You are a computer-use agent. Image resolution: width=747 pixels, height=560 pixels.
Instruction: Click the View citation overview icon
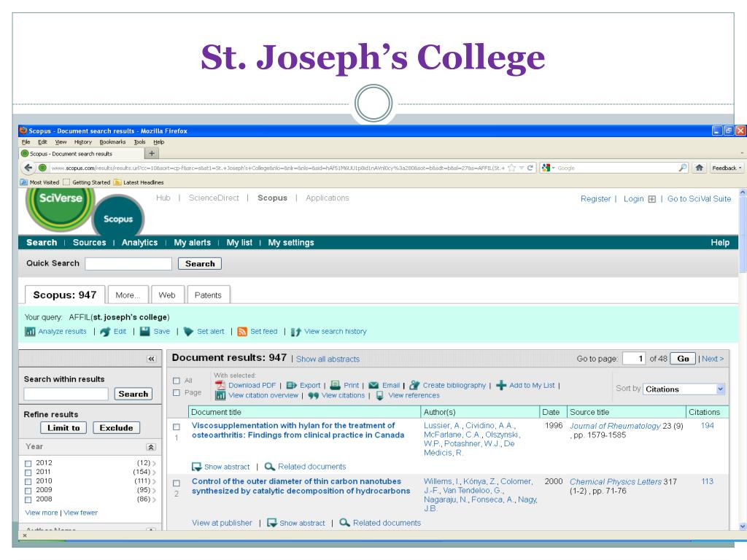[x=220, y=395]
